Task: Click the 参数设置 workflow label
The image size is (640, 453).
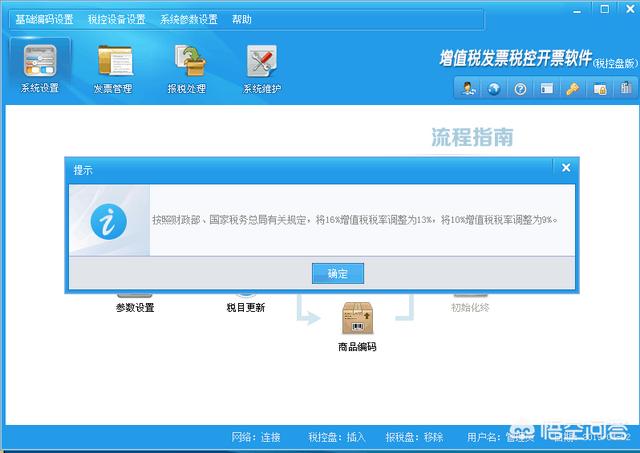Action: 135,308
